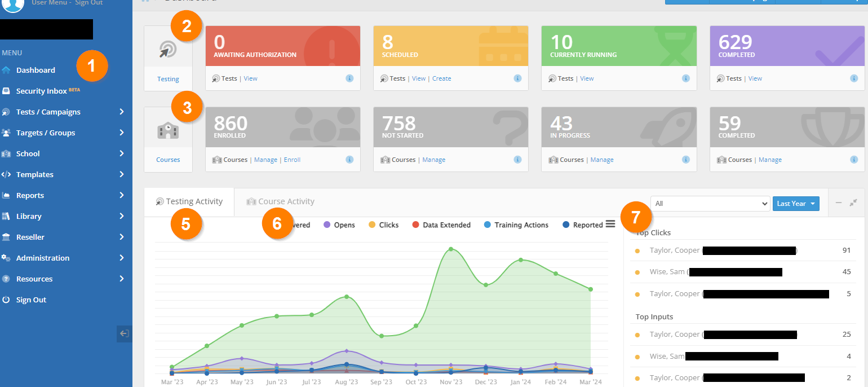
Task: Open the All filter dropdown
Action: (710, 204)
